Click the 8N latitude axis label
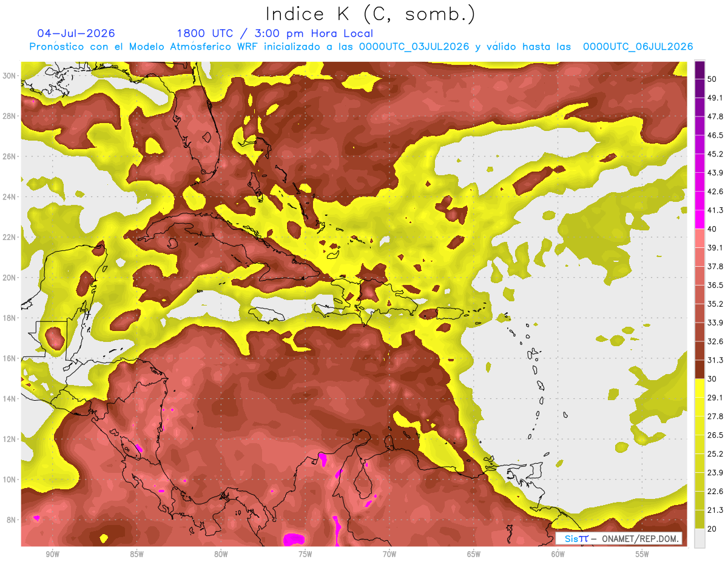This screenshot has width=728, height=562. (11, 520)
